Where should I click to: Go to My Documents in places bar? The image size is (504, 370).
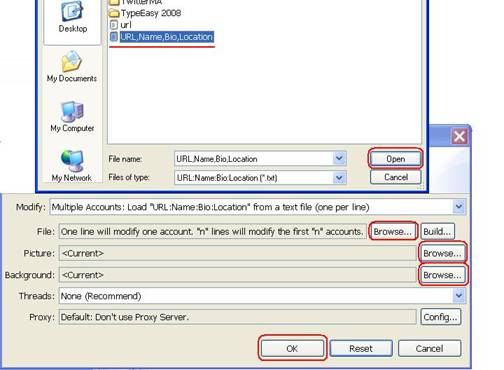pos(72,66)
